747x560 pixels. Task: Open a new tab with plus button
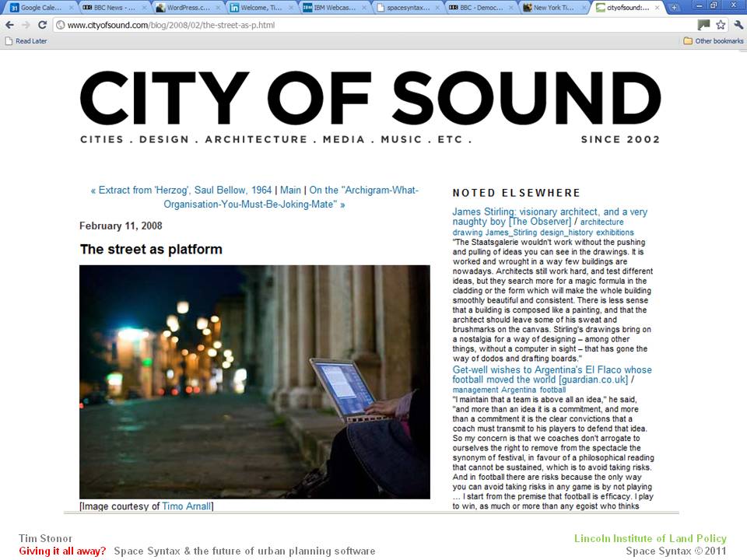674,7
